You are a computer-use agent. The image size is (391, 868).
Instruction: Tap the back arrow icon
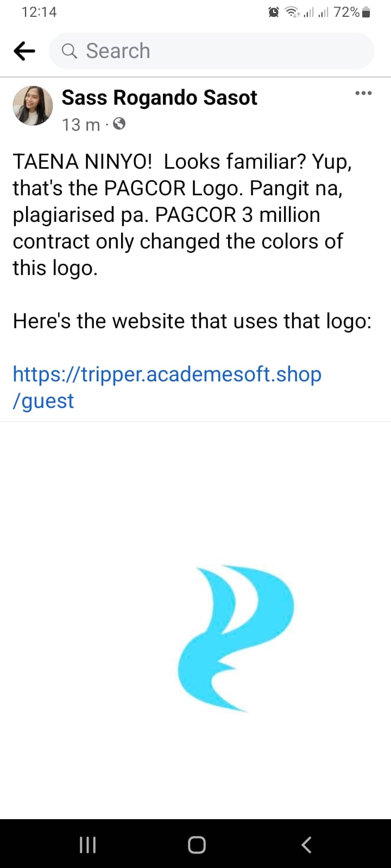(24, 51)
